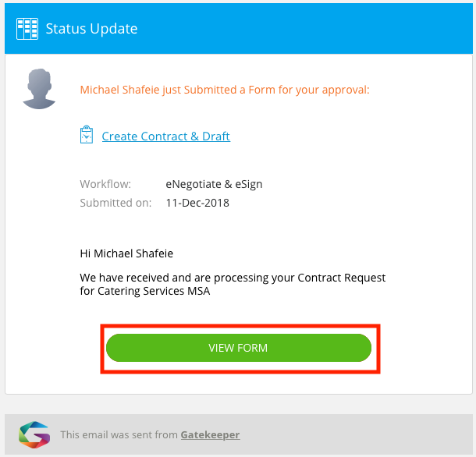The image size is (476, 457).
Task: Click the 'We have received' message line
Action: [233, 278]
